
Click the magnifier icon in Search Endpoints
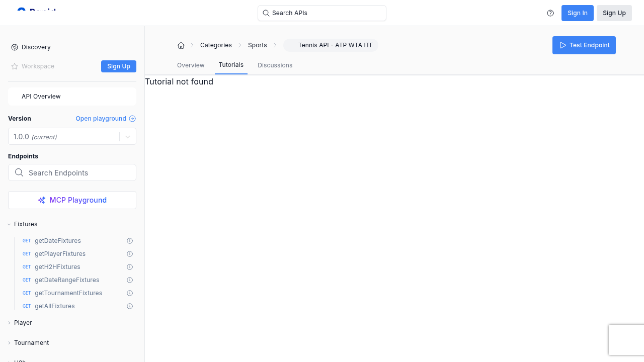[x=19, y=172]
